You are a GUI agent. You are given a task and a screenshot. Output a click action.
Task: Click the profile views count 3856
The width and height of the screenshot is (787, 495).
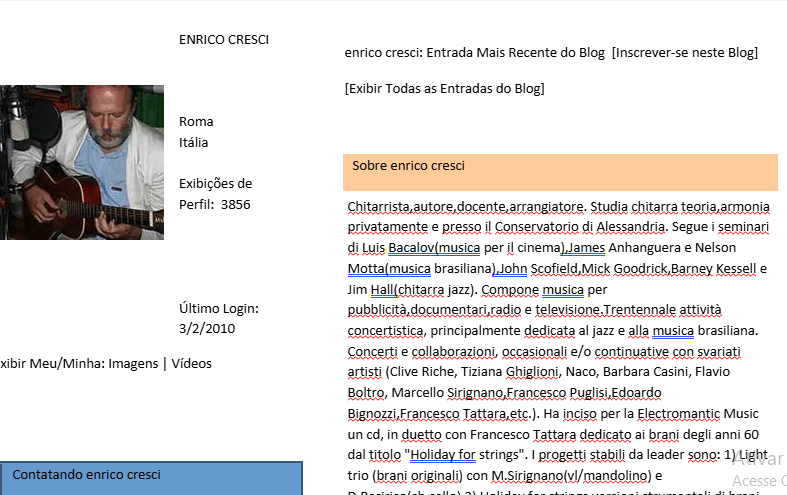235,205
